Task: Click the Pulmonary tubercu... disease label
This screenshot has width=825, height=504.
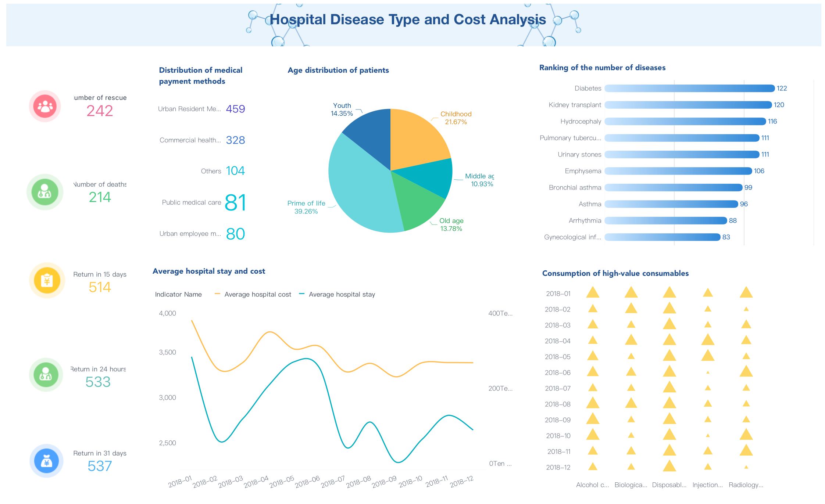Action: tap(570, 138)
